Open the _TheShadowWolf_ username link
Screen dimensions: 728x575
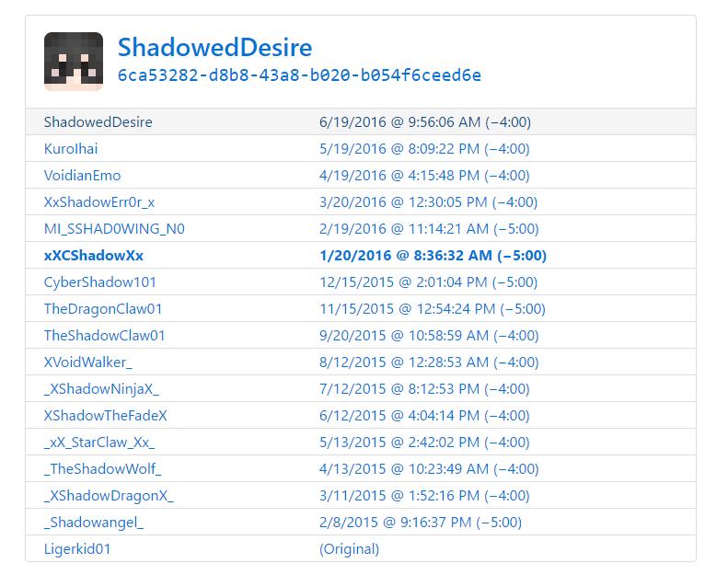tap(102, 469)
